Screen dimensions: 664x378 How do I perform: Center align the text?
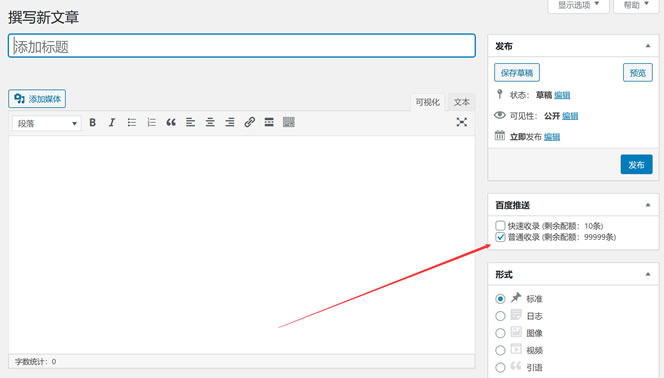pos(210,123)
